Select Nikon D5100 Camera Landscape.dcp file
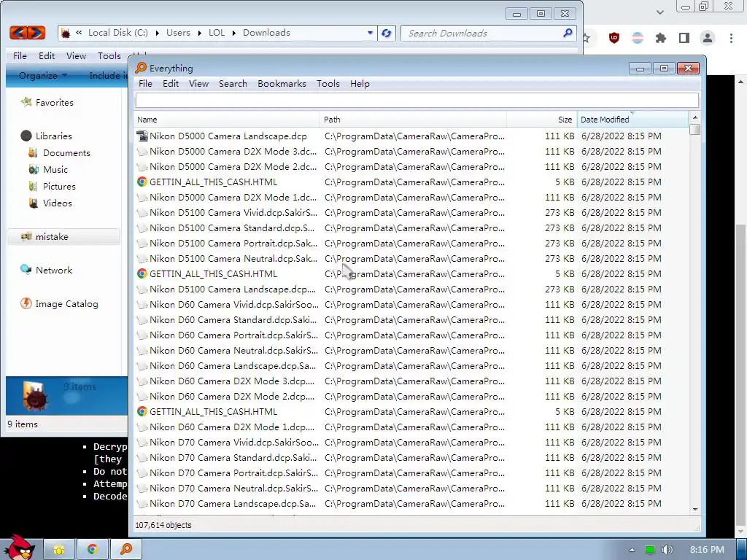 233,289
